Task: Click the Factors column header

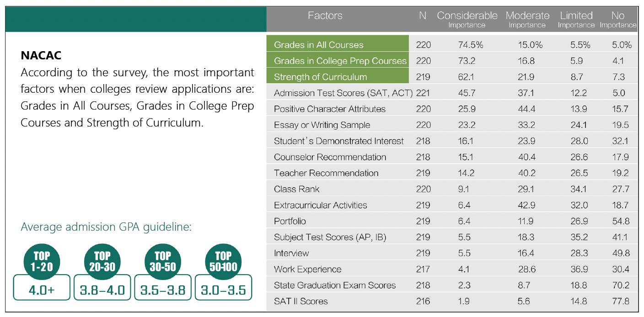Action: [325, 16]
